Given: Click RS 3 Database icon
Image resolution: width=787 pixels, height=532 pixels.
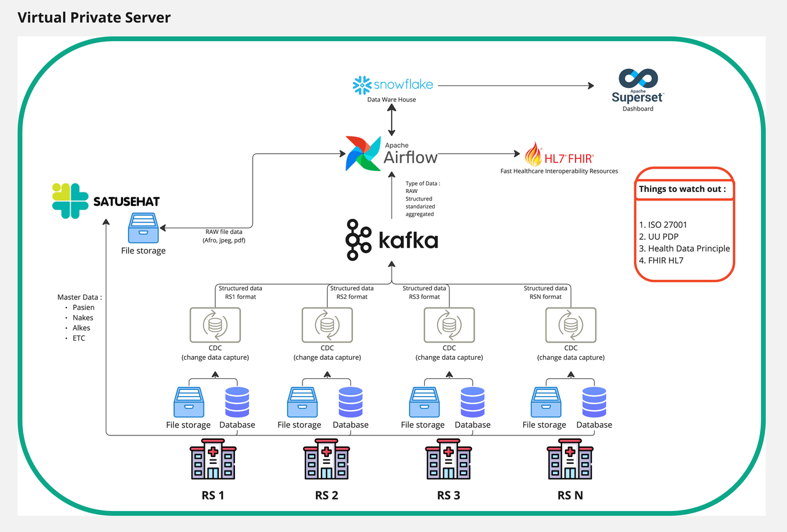Looking at the screenshot, I should 473,402.
